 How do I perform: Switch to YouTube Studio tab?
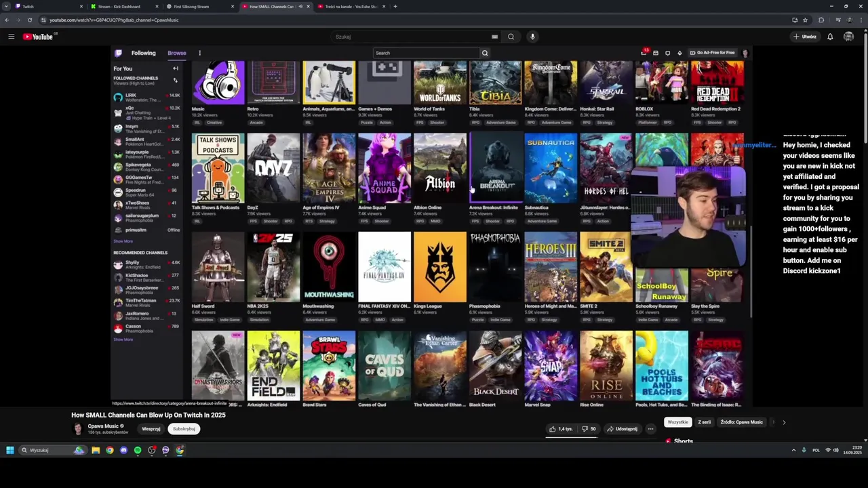(351, 6)
